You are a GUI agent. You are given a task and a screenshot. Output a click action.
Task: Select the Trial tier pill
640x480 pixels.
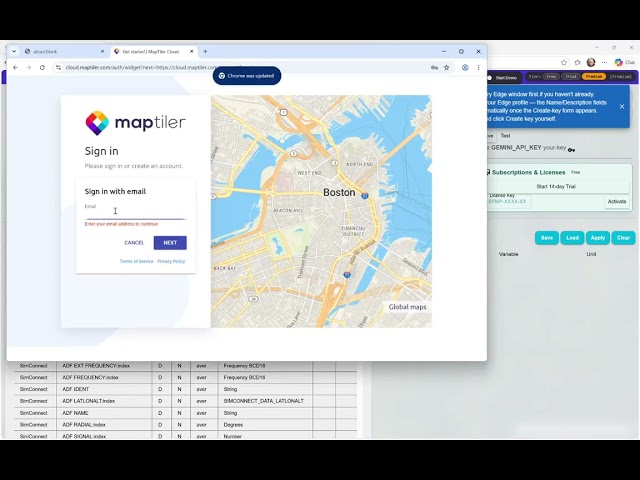[x=571, y=77]
